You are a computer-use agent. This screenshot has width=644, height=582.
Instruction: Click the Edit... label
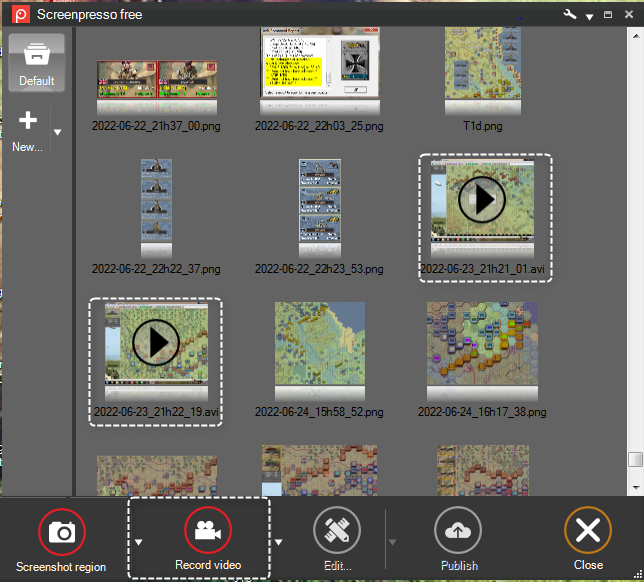click(338, 566)
